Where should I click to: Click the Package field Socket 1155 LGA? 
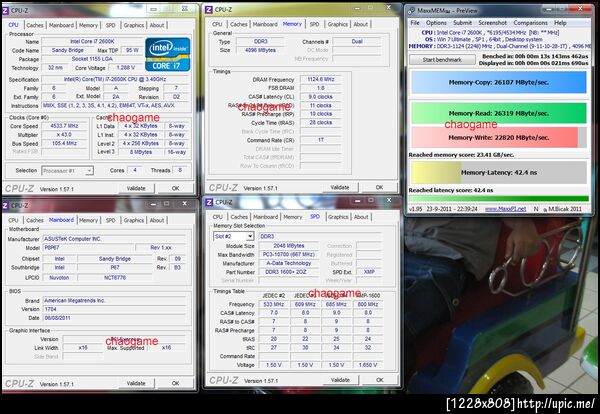(92, 59)
